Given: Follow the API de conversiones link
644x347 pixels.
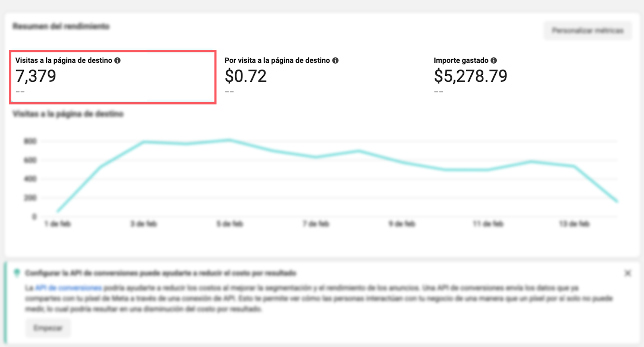Looking at the screenshot, I should pyautogui.click(x=68, y=288).
